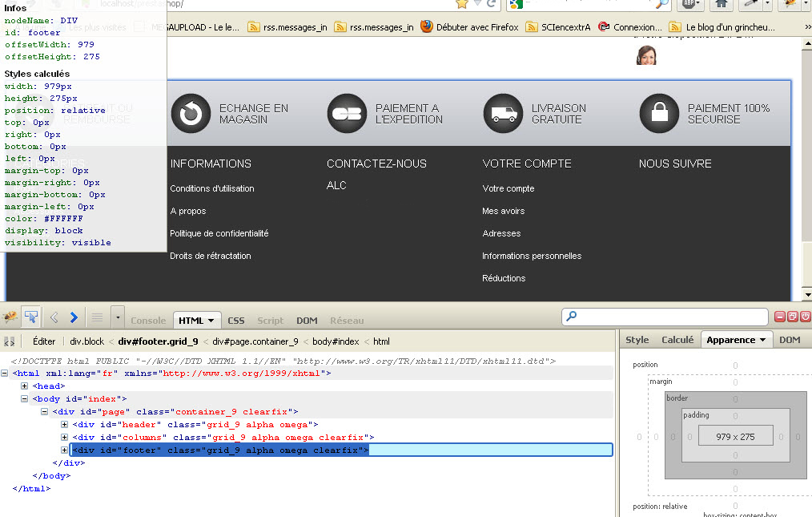Switch to the DOM side panel tab

click(790, 340)
